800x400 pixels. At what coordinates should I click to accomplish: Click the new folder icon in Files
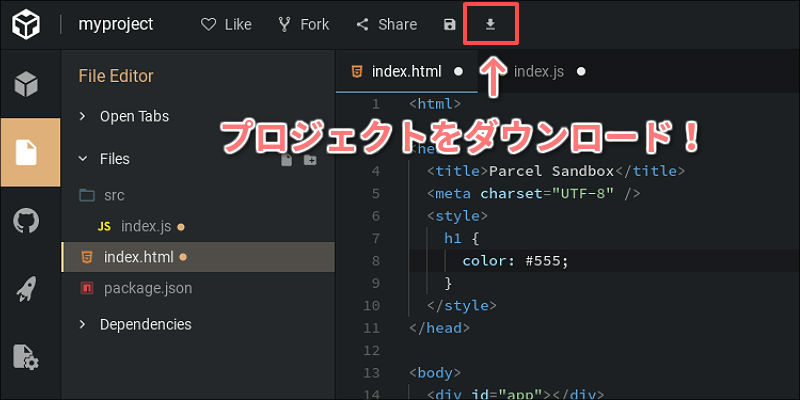(310, 160)
